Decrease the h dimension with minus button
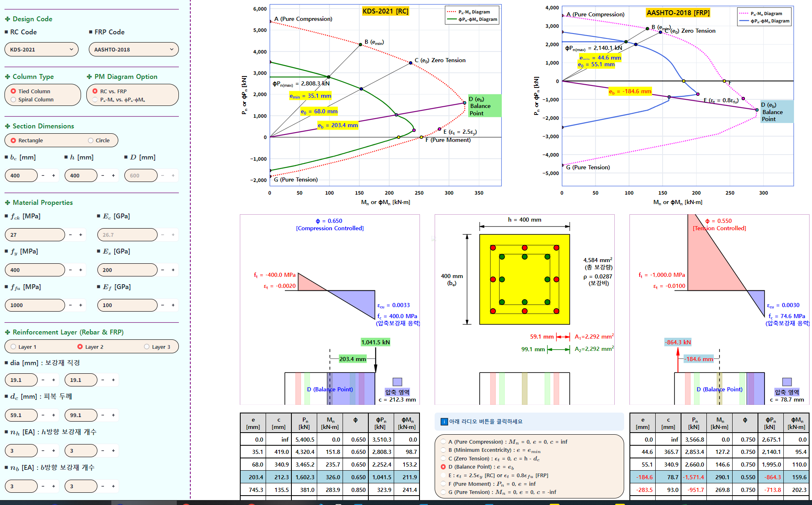 (x=103, y=175)
